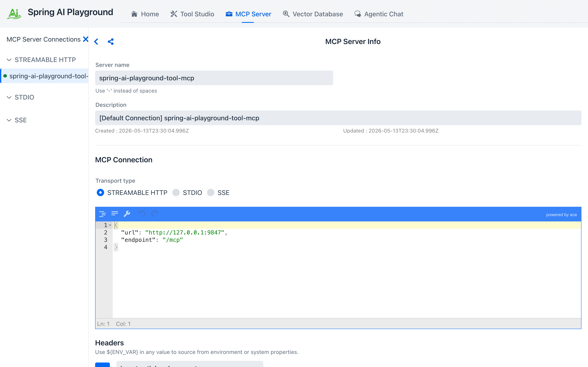
Task: Click the wrench repair icon in editor
Action: (x=127, y=214)
